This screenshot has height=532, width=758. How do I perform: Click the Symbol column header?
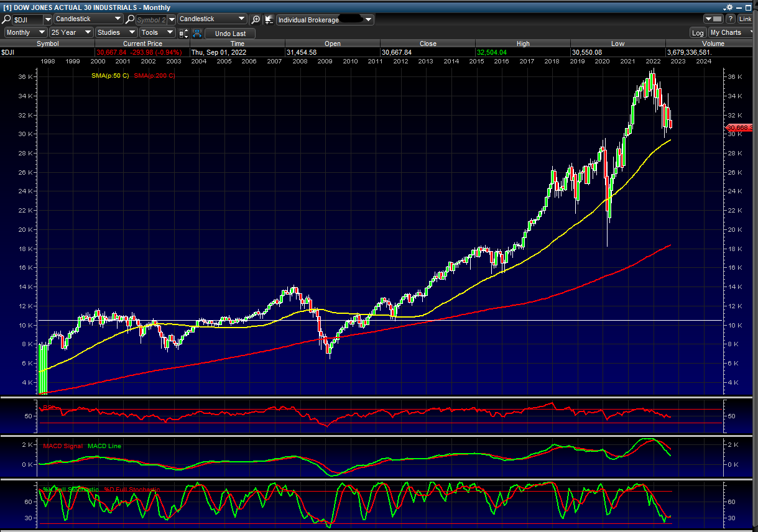pos(48,44)
